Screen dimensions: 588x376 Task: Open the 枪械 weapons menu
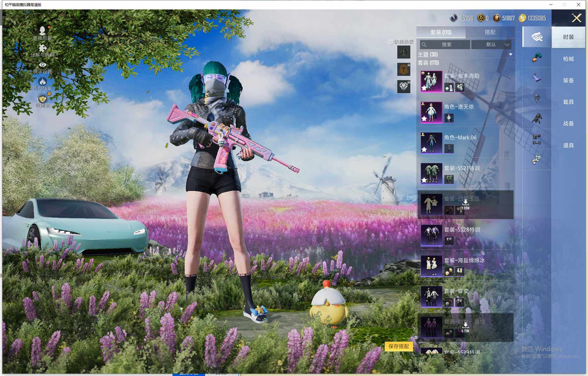[x=568, y=59]
